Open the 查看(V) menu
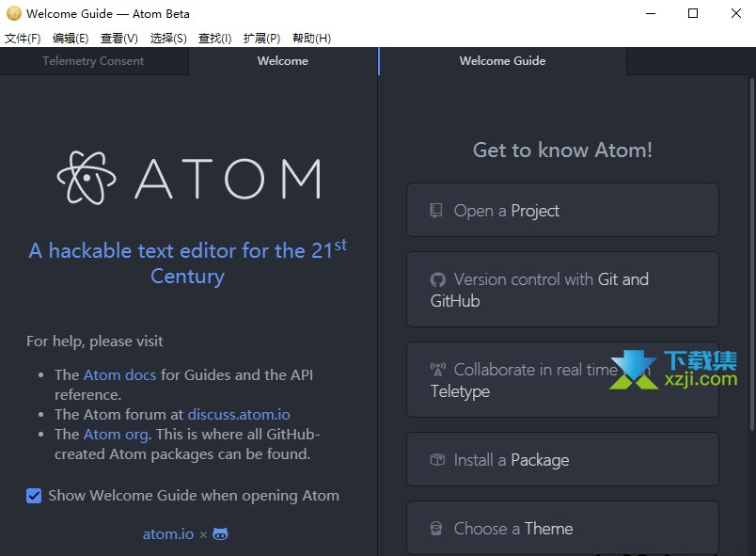Viewport: 756px width, 556px height. (119, 38)
